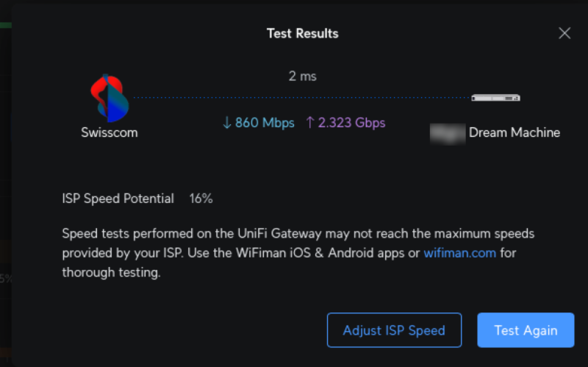Click the Test Results dialog title

pyautogui.click(x=302, y=33)
